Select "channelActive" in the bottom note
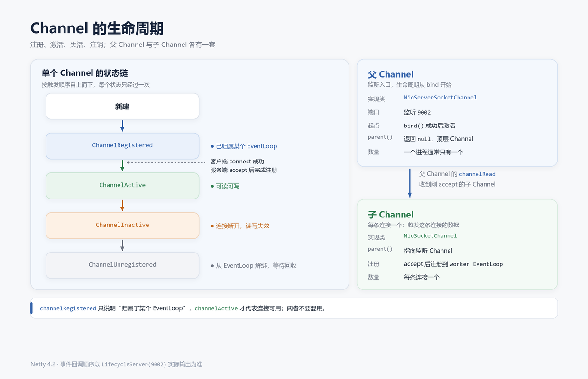 click(x=216, y=308)
